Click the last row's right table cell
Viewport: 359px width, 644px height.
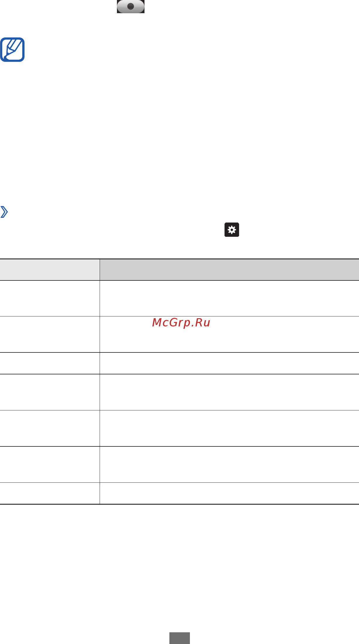pos(229,493)
